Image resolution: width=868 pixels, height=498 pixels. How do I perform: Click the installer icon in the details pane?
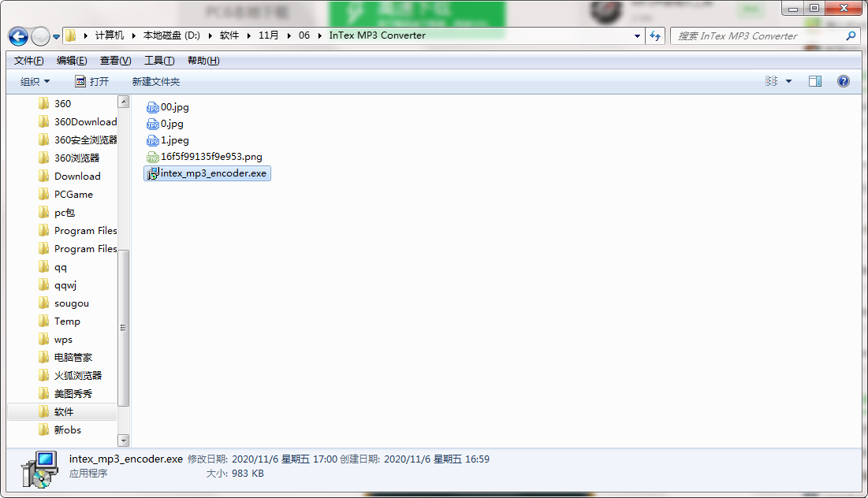pyautogui.click(x=39, y=469)
